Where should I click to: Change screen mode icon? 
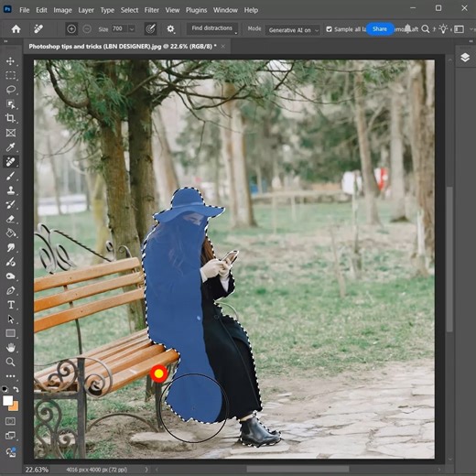10,436
